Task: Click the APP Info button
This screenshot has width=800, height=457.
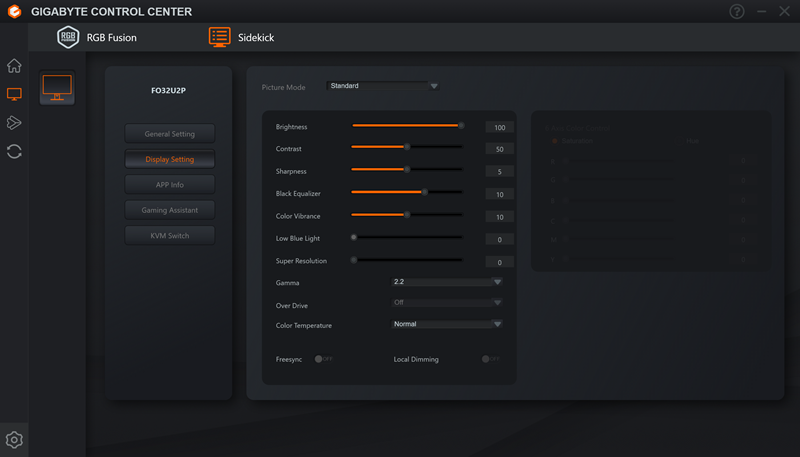Action: tap(169, 184)
